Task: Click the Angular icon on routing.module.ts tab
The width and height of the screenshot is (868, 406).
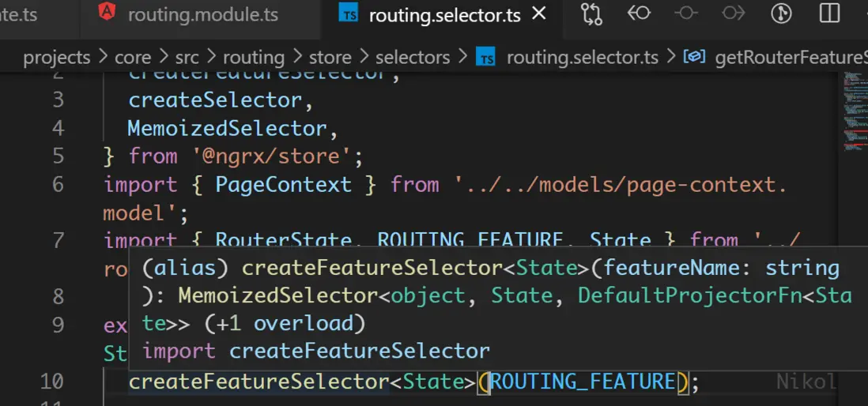Action: click(106, 13)
